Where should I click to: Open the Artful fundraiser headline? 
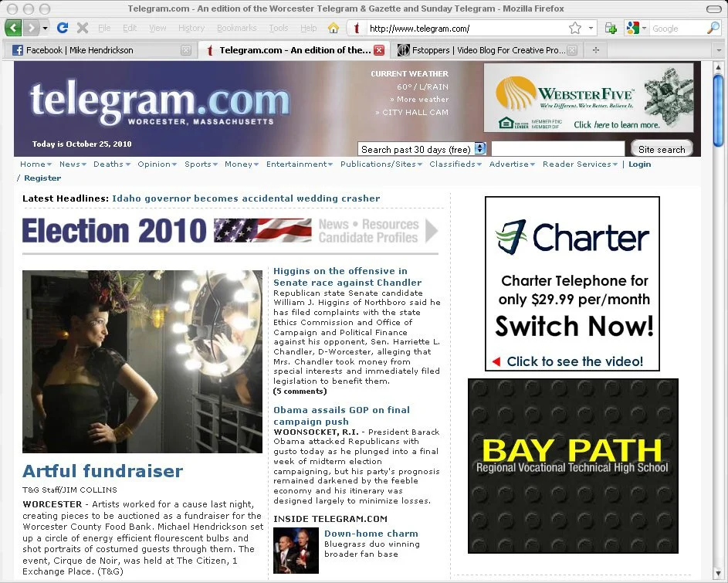point(103,471)
